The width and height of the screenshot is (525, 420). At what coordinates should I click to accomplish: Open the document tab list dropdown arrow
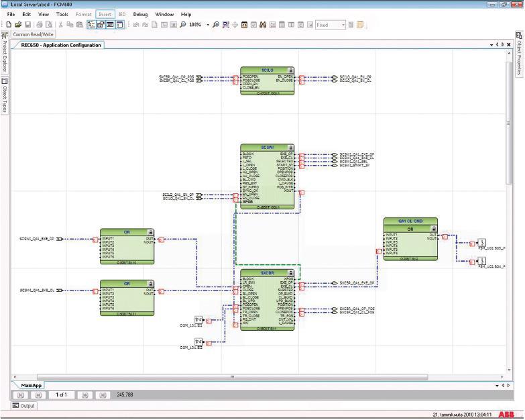coord(491,44)
